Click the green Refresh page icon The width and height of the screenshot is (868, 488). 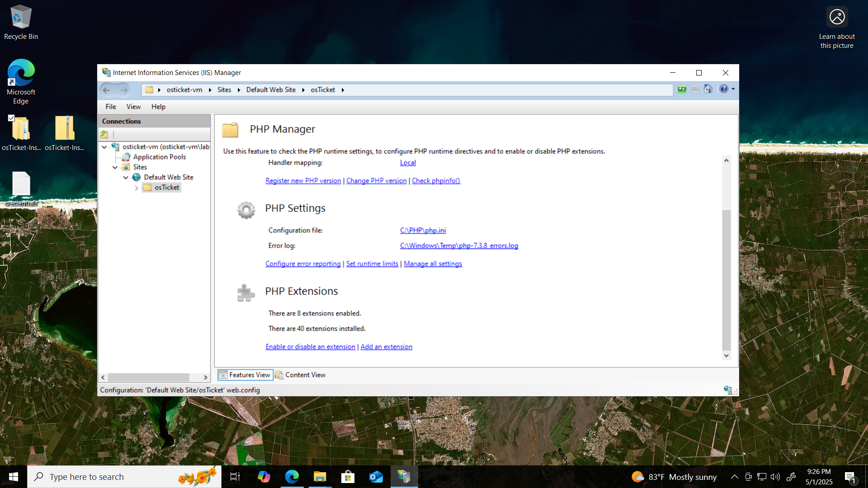coord(682,89)
